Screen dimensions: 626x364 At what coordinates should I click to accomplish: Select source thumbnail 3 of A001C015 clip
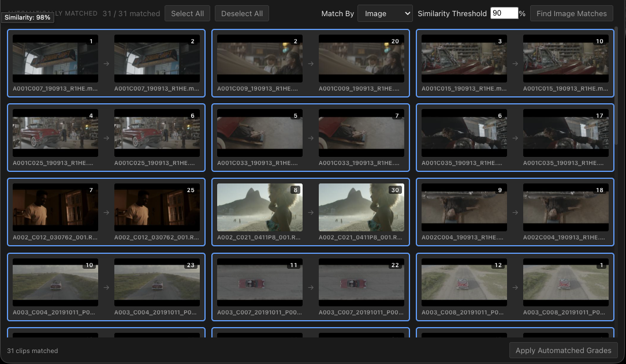464,59
